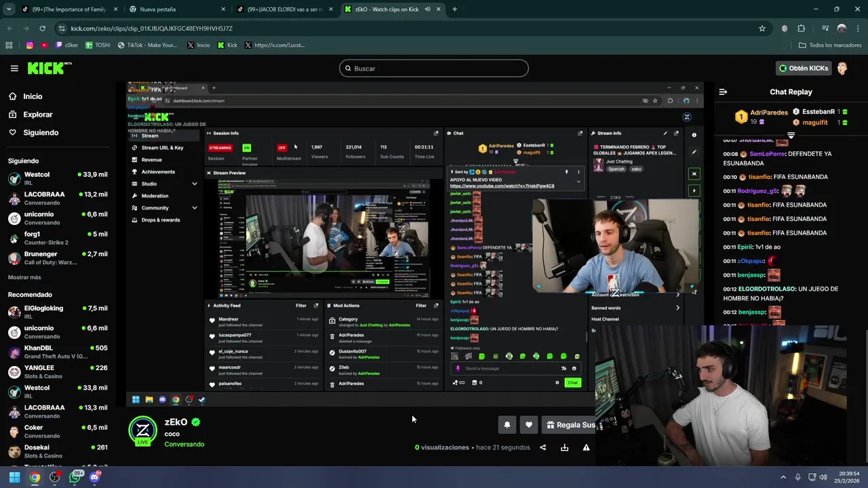The width and height of the screenshot is (868, 488).
Task: Open the tab search dropdown
Action: pyautogui.click(x=8, y=9)
